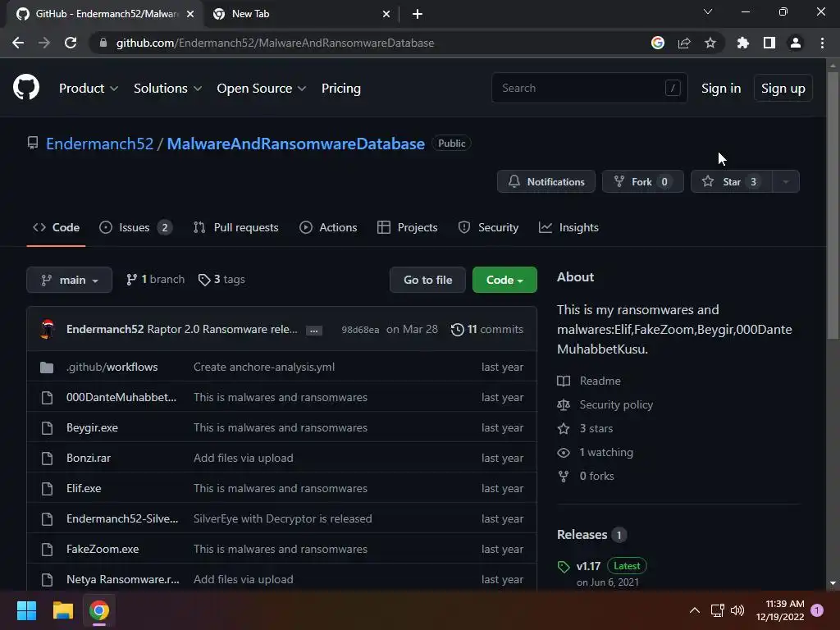Open the main branch selector dropdown
The height and width of the screenshot is (630, 840).
(x=69, y=280)
